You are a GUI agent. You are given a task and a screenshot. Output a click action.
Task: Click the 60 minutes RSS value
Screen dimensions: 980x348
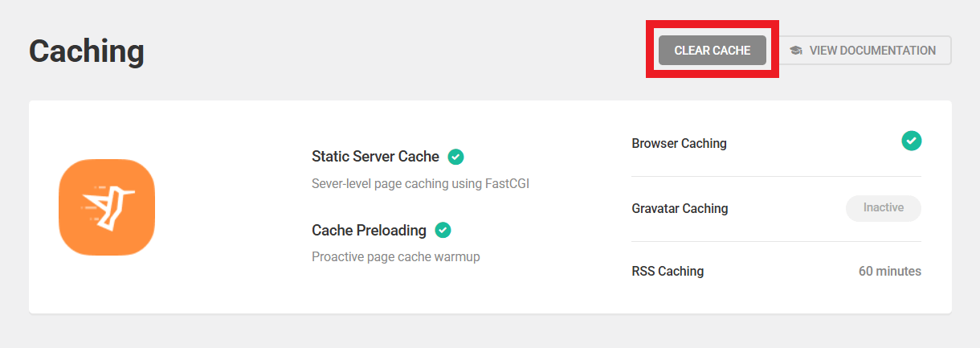[889, 272]
